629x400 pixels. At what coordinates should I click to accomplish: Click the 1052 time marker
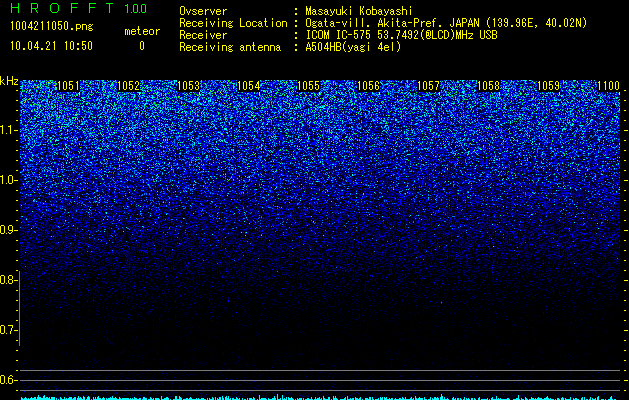click(x=128, y=86)
